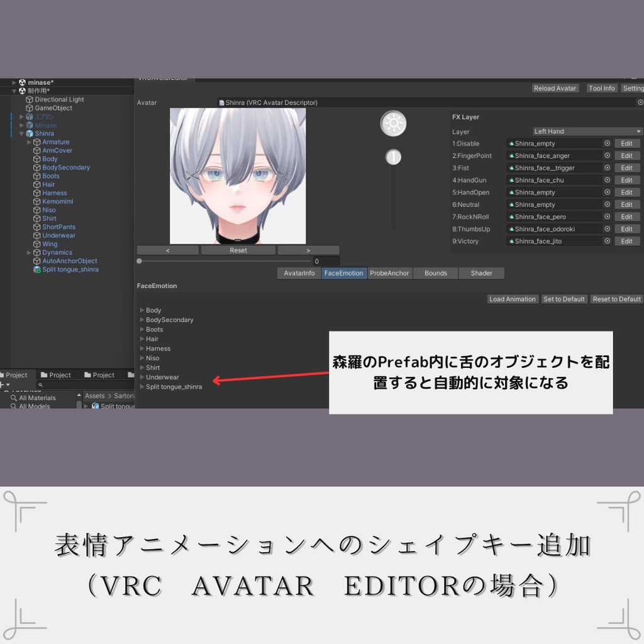Open object picker for 7:RockNRoll animation
Screen dimensions: 644x644
607,216
